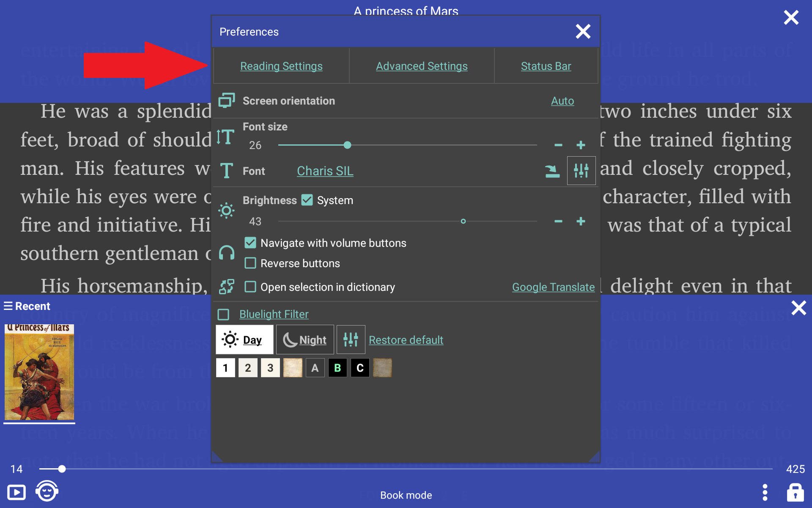Decrease brightness with the minus button
The image size is (812, 508).
558,221
